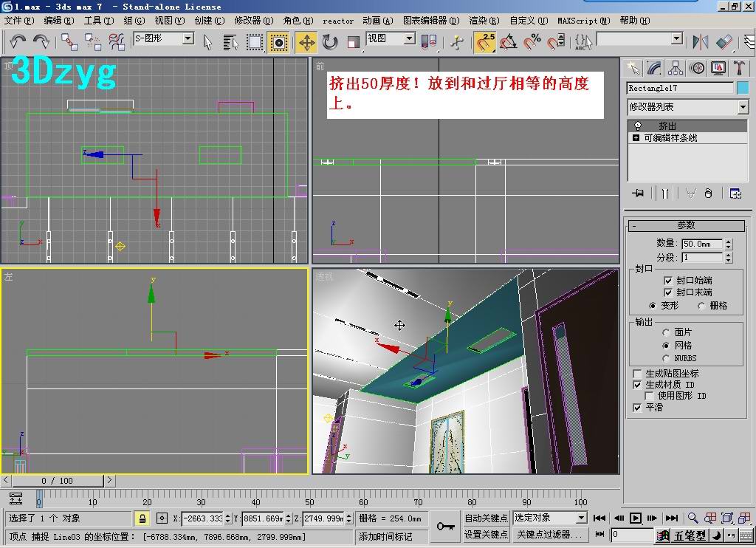Uncheck the 封口始端 checkbox
The width and height of the screenshot is (756, 548).
[668, 281]
